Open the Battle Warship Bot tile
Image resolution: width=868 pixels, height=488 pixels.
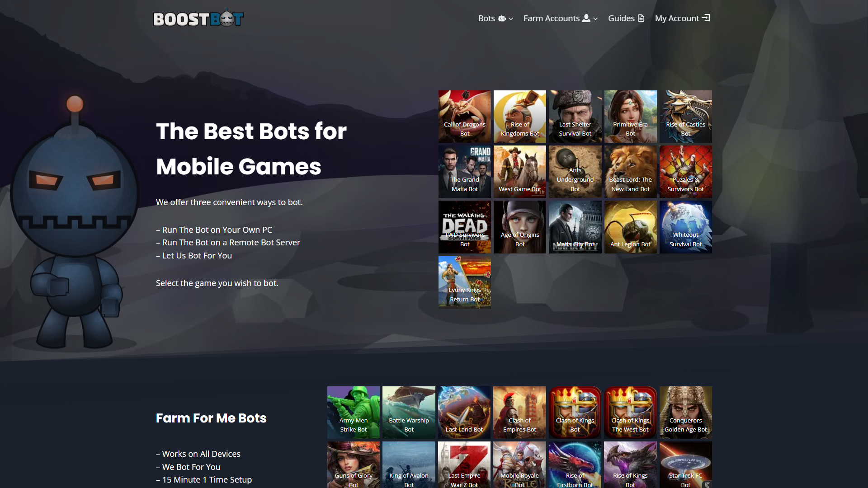409,413
